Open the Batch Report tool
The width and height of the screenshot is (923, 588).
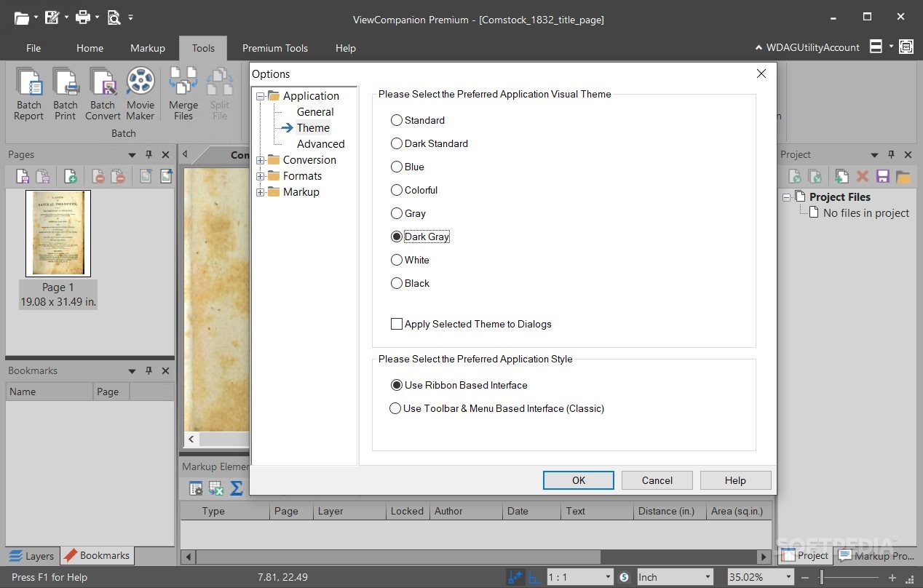tap(29, 95)
